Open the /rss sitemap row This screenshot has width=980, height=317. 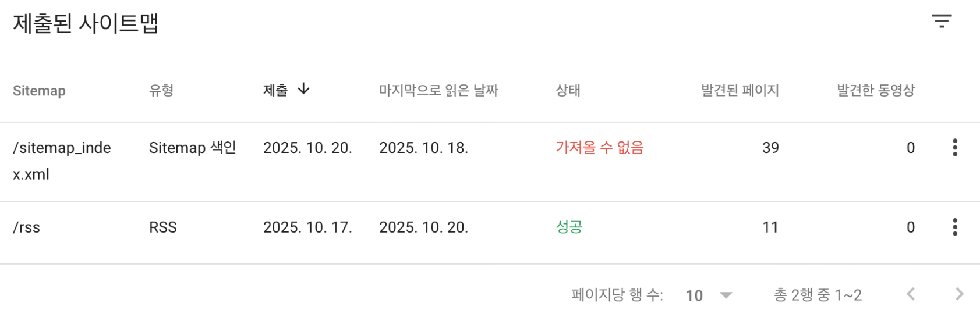(x=27, y=227)
